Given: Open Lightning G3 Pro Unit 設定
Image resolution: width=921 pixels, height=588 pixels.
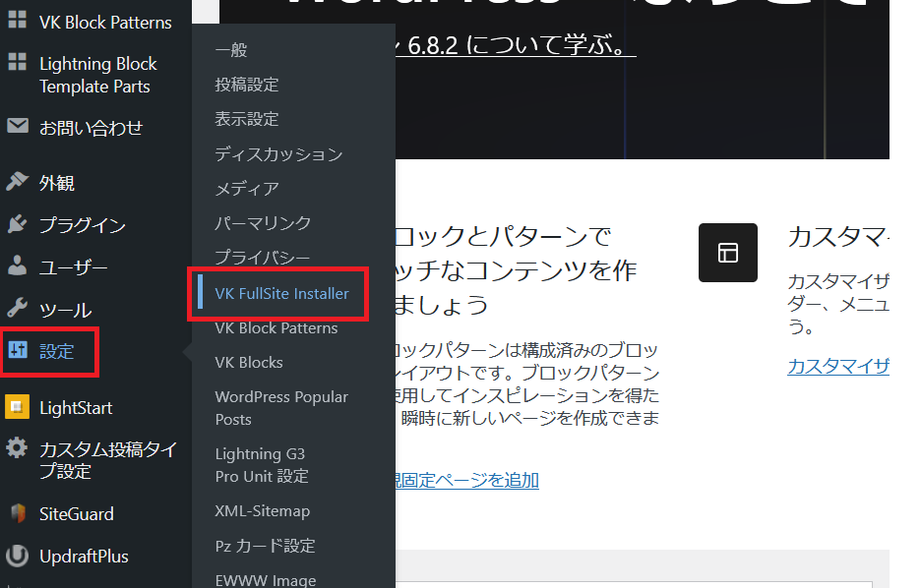Looking at the screenshot, I should pyautogui.click(x=262, y=465).
